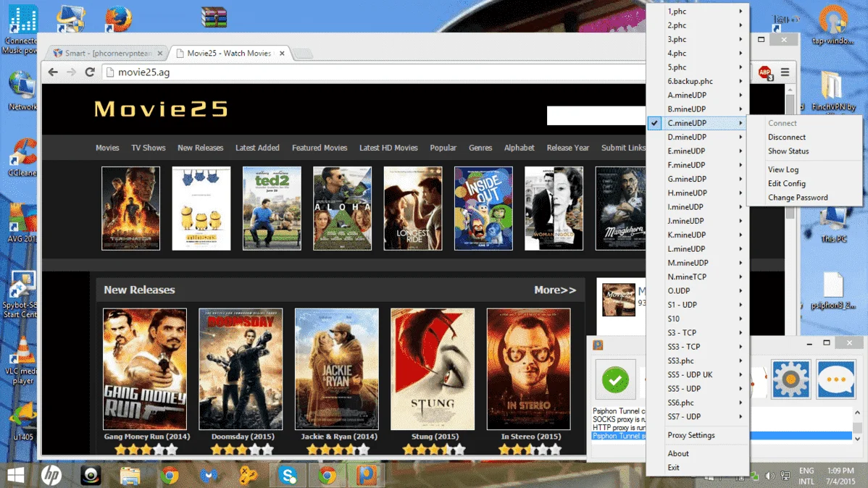The width and height of the screenshot is (868, 488).
Task: Click the Psiphon log scrollbar down arrow
Action: (x=857, y=438)
